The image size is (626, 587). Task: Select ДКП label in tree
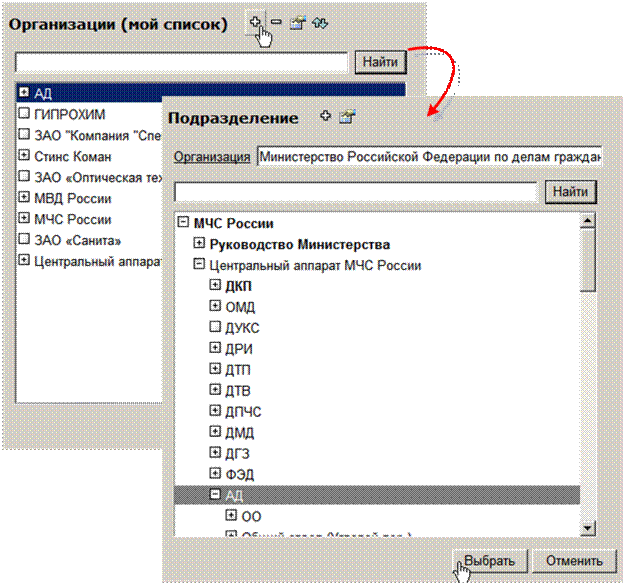pyautogui.click(x=238, y=286)
